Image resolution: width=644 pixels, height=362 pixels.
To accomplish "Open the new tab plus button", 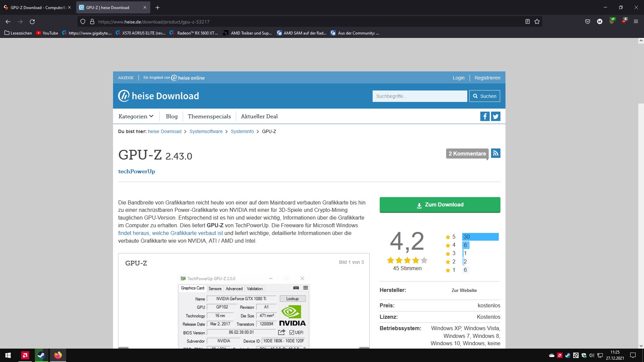I will click(x=157, y=7).
